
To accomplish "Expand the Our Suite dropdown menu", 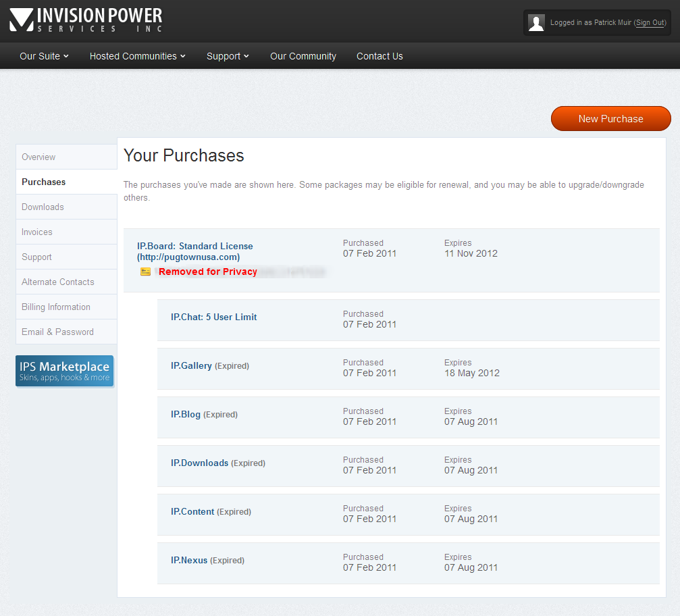I will coord(45,56).
